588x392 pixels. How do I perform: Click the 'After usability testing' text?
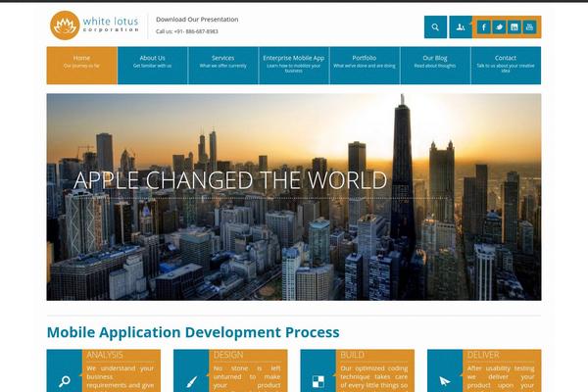(x=501, y=378)
